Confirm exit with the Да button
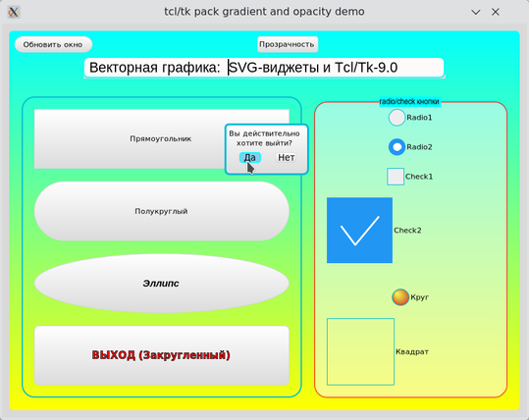The width and height of the screenshot is (529, 420). (250, 158)
